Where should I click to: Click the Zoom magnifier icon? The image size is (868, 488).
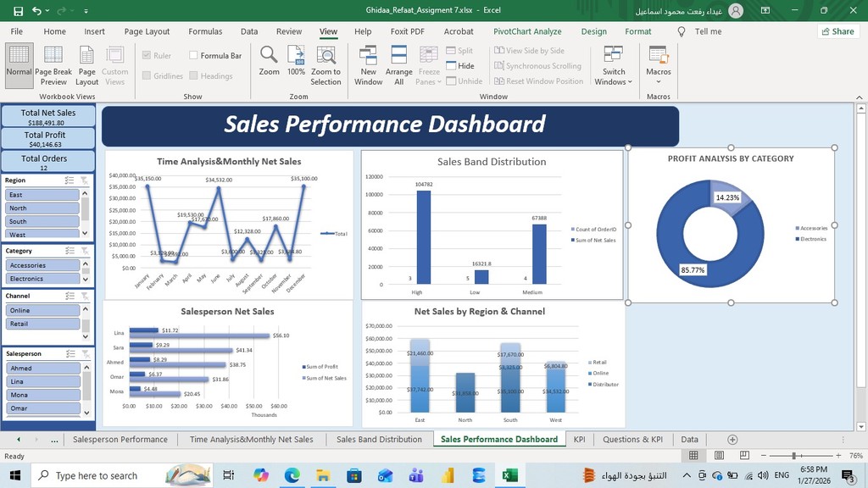coord(269,56)
